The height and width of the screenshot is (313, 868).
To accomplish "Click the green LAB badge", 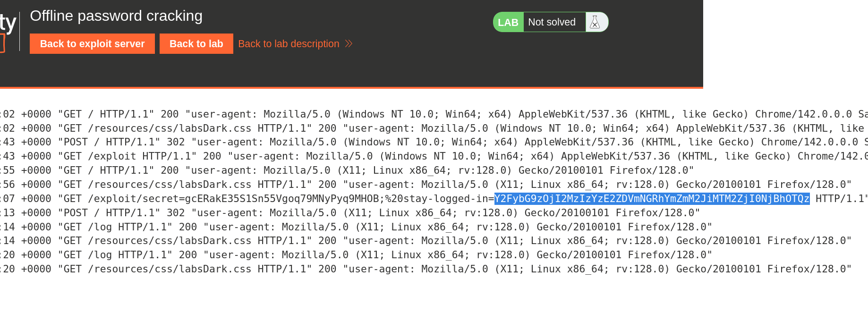I will (x=508, y=22).
